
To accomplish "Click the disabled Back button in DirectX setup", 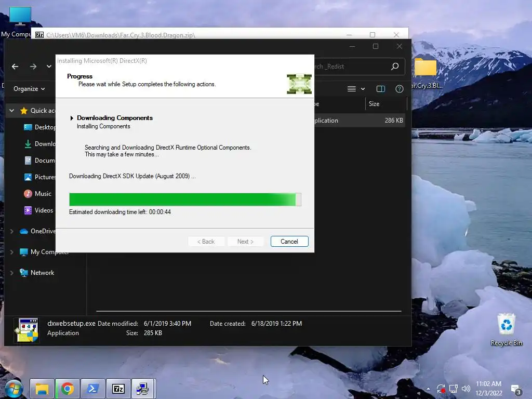I will point(206,241).
